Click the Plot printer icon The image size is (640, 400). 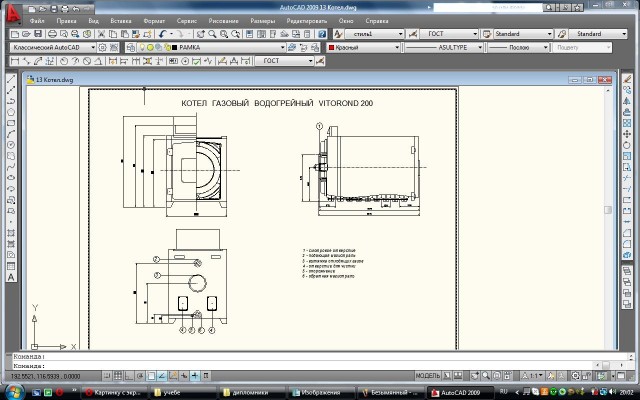52,34
